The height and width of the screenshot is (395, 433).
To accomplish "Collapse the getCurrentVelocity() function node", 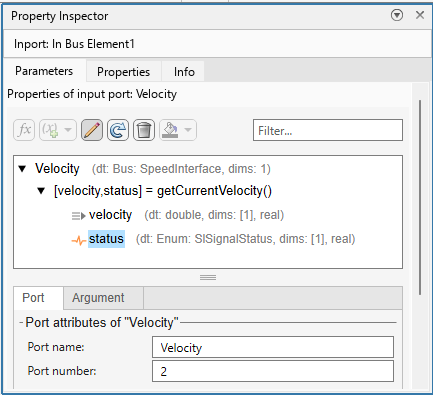I will 41,191.
